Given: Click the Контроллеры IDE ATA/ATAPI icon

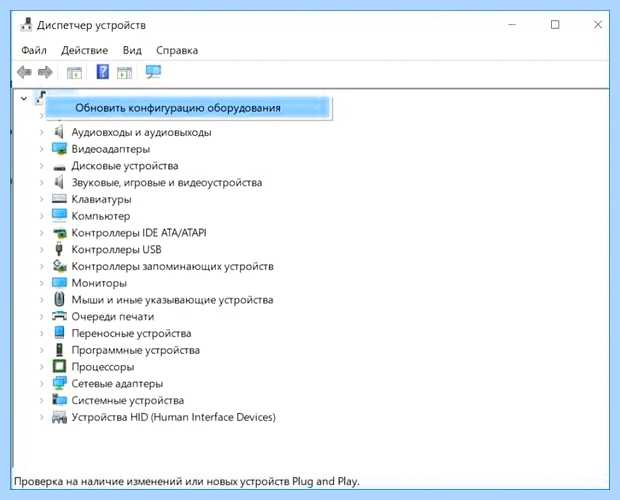Looking at the screenshot, I should tap(59, 233).
